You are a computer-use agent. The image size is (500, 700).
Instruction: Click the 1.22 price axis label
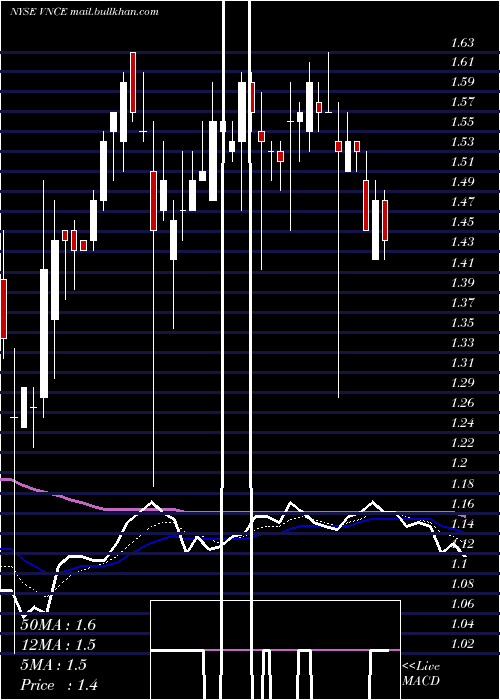[x=462, y=443]
